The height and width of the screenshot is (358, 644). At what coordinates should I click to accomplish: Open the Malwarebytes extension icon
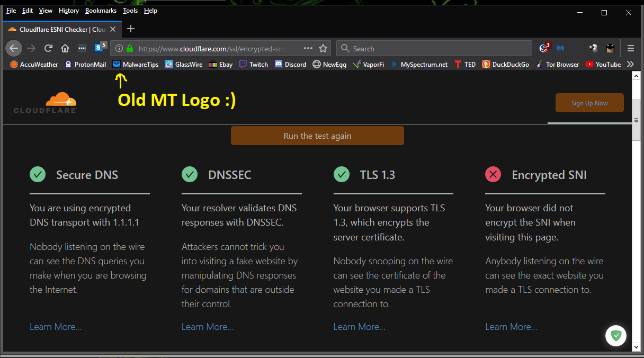[560, 48]
